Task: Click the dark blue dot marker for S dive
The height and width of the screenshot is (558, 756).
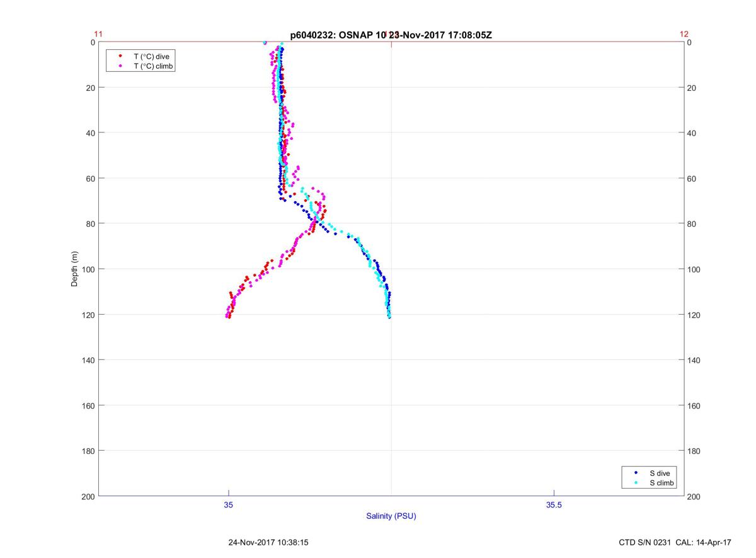Action: pos(636,473)
